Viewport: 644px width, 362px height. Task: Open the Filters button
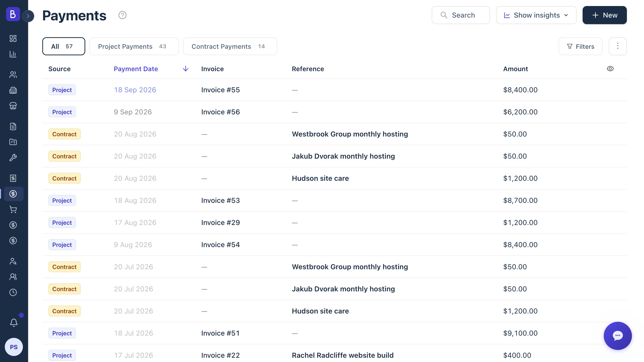pos(580,46)
